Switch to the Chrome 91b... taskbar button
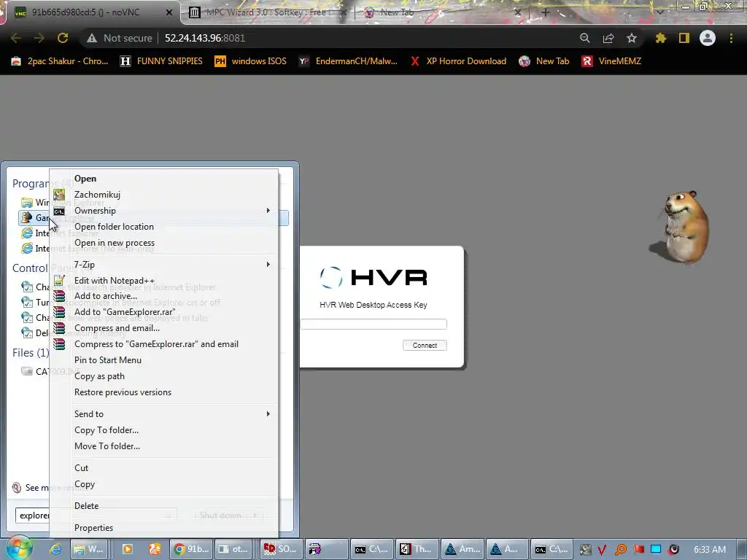This screenshot has width=747, height=560. point(191,549)
